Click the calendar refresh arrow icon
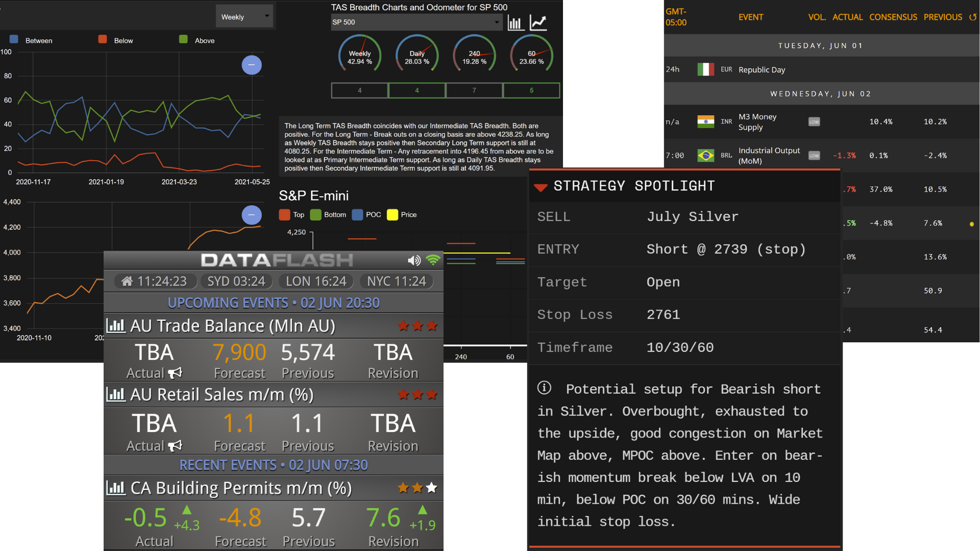Image resolution: width=980 pixels, height=551 pixels. tap(973, 17)
